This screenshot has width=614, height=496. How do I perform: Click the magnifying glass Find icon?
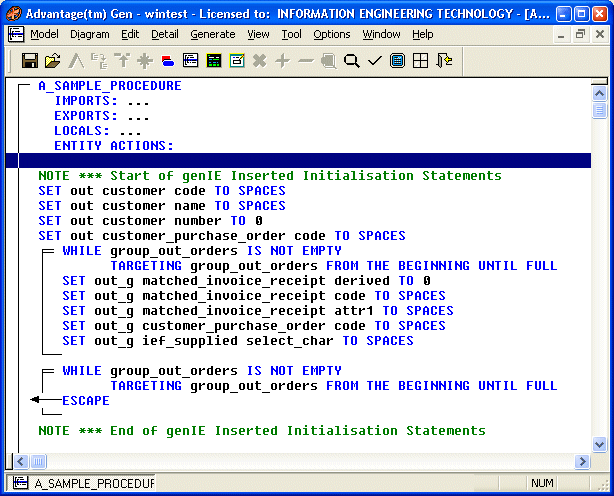[x=351, y=61]
